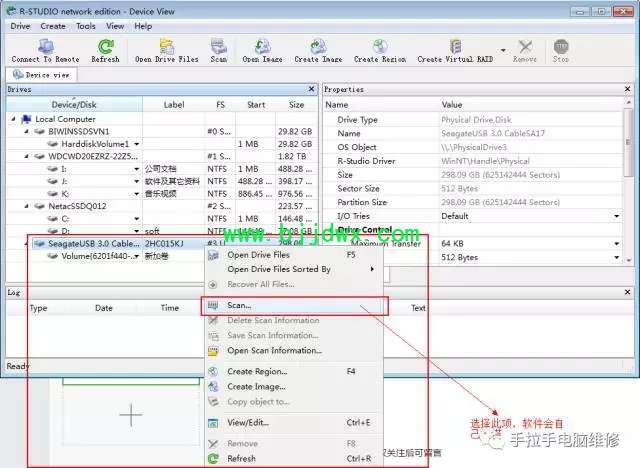Viewport: 640px width, 468px height.
Task: Collapse the NetacSSDQ012 drive node
Action: point(27,206)
